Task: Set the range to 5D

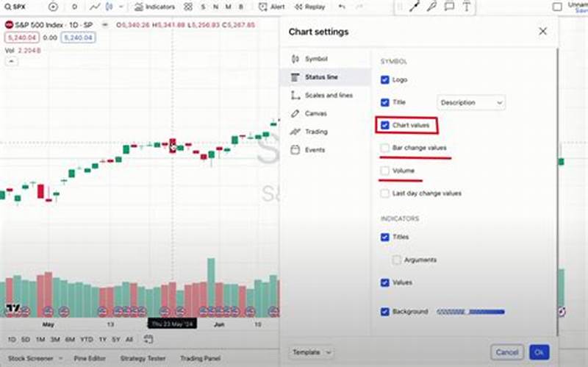Action: point(26,339)
